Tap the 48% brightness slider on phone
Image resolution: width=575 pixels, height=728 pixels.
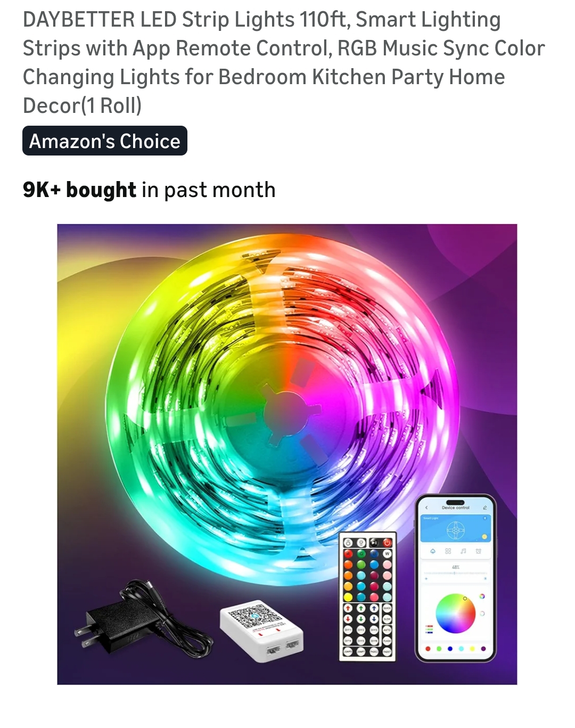coord(456,573)
